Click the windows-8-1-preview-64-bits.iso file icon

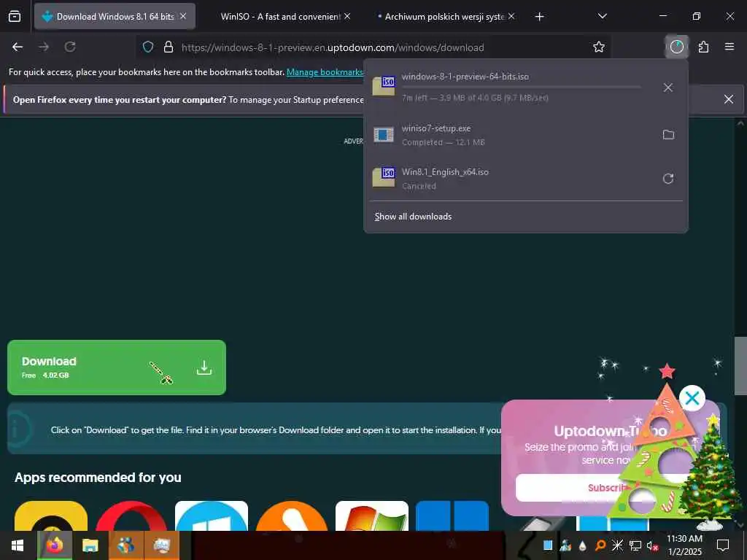(384, 86)
